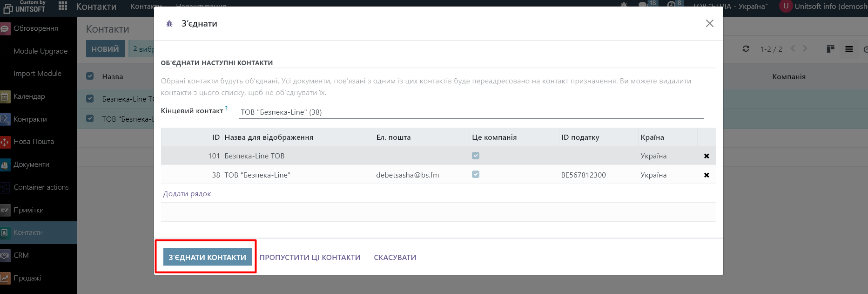Open Нова Пошта sidebar app
The image size is (868, 294).
point(34,142)
